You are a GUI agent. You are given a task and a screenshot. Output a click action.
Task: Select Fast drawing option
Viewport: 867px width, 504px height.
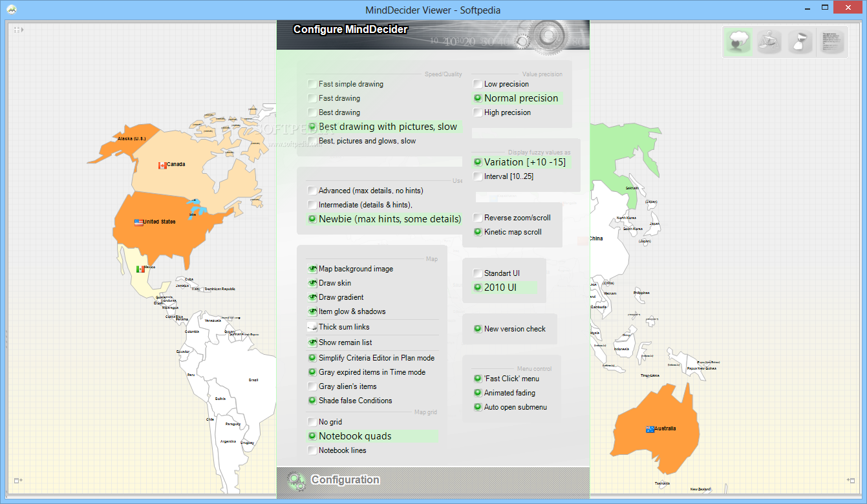coord(334,98)
